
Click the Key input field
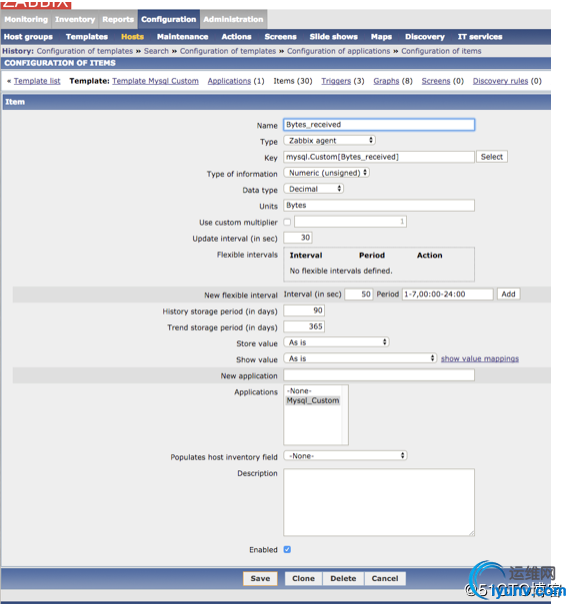coord(378,157)
